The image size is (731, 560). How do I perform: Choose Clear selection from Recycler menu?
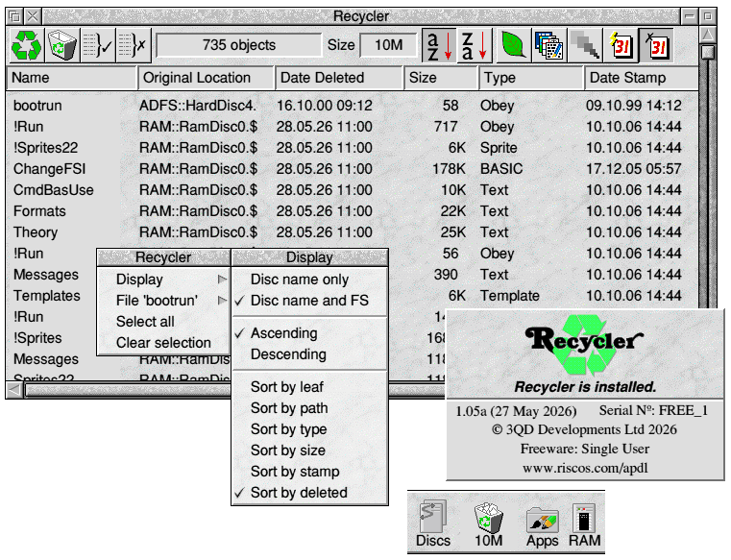[163, 343]
